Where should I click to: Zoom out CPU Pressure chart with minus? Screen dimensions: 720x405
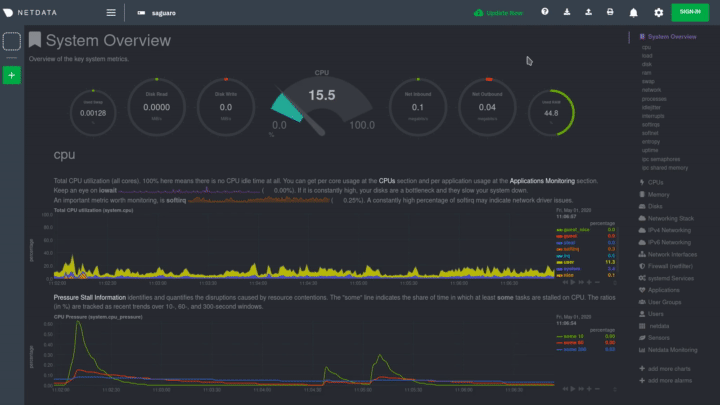tap(597, 389)
